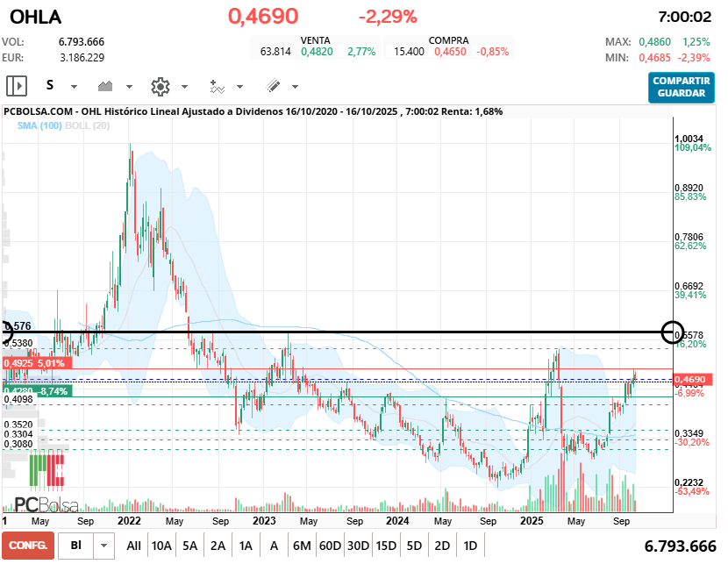Select the 60D time range

330,546
